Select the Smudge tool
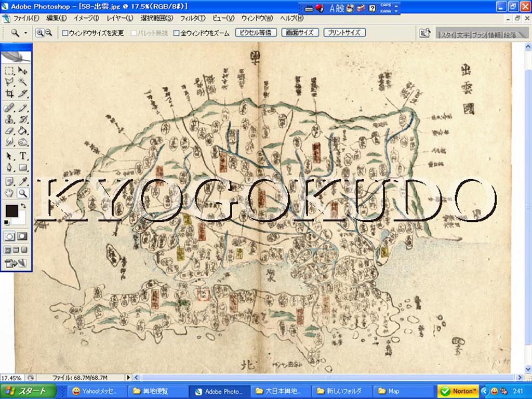Screen dimensions: 532x399 9,142
